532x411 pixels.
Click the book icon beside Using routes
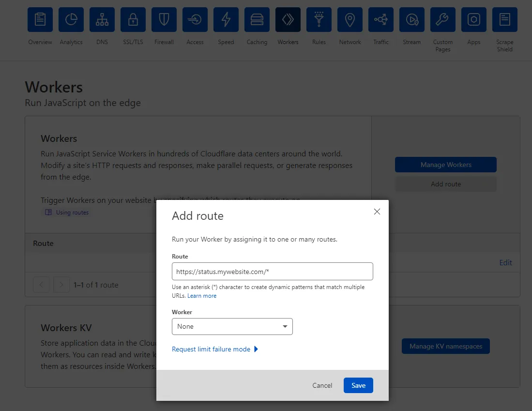coord(48,212)
